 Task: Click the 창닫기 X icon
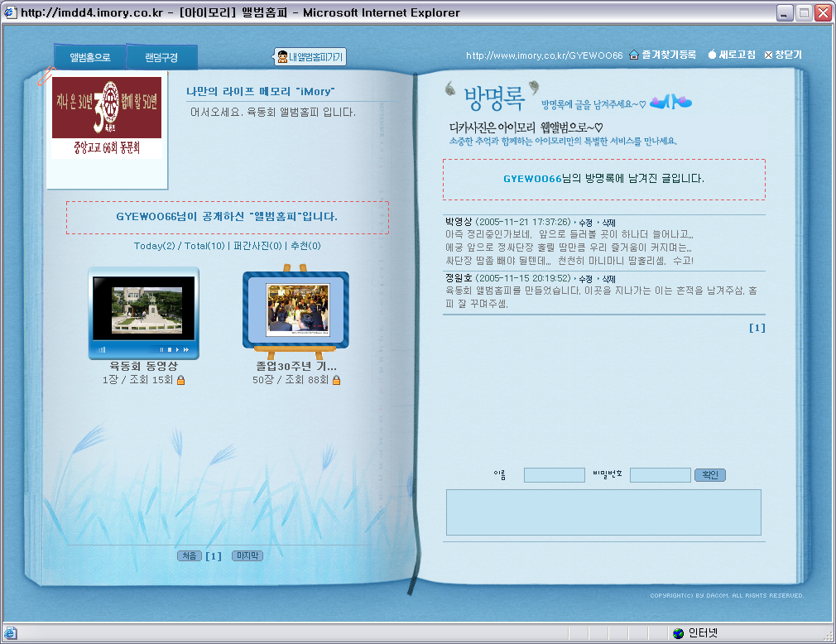tap(768, 55)
